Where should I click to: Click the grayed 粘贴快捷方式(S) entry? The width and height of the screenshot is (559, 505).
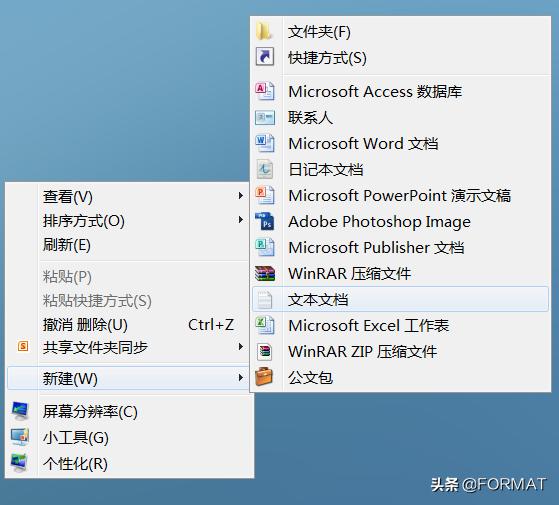pyautogui.click(x=128, y=301)
